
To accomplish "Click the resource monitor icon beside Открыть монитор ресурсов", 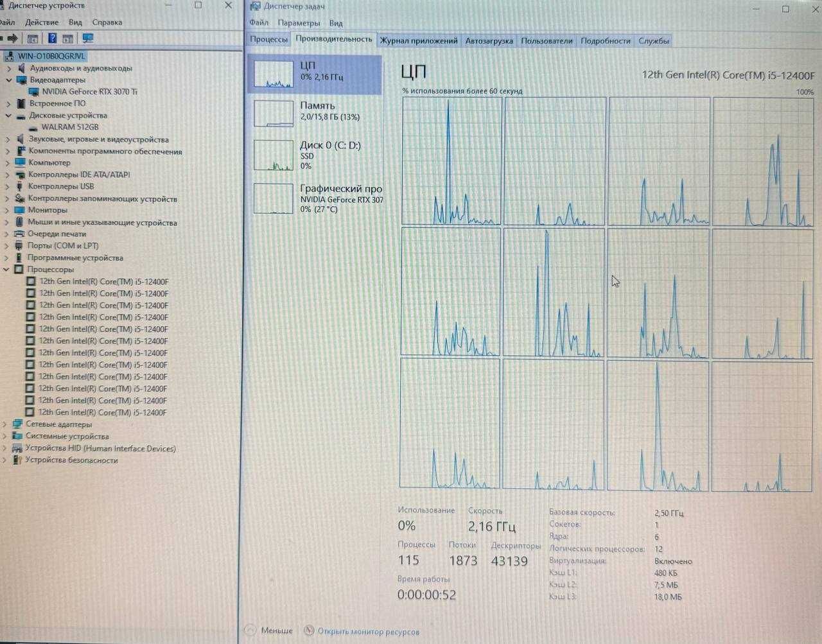I will click(310, 631).
